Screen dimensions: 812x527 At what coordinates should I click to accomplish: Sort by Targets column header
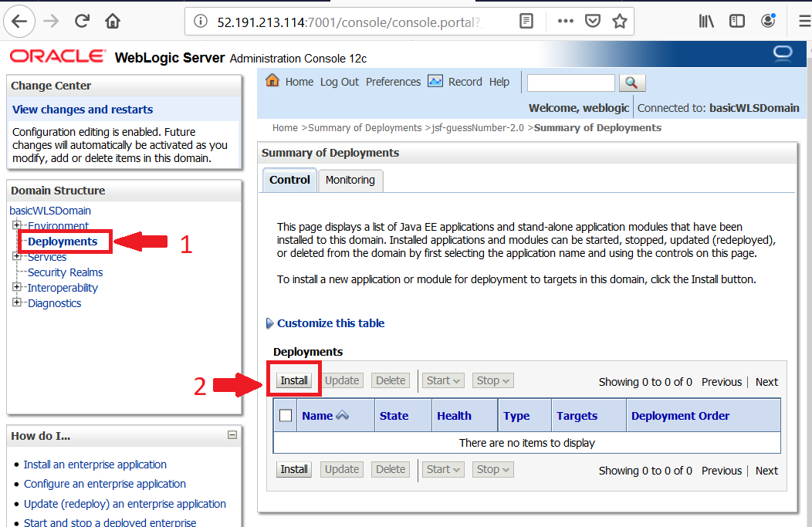pos(577,416)
